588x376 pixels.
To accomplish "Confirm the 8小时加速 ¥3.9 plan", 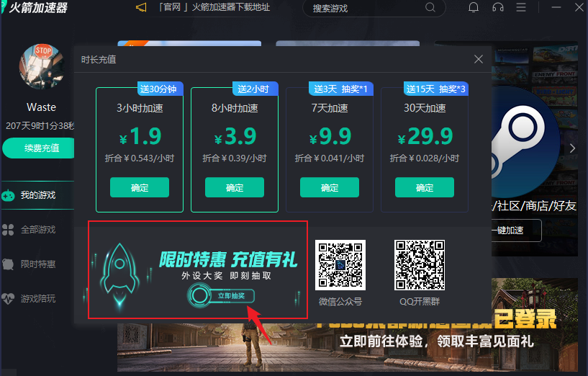I will (235, 187).
